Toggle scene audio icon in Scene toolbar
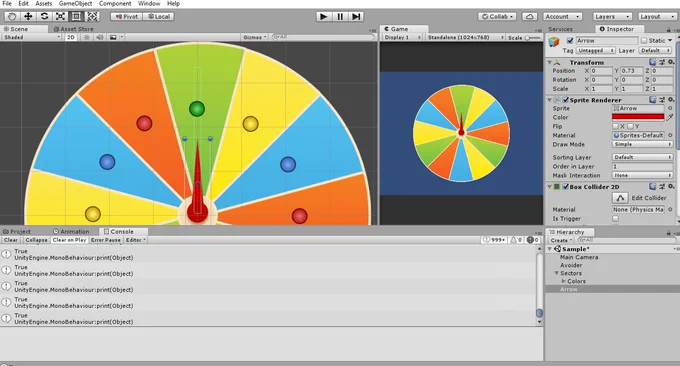This screenshot has width=680, height=366. [x=100, y=37]
